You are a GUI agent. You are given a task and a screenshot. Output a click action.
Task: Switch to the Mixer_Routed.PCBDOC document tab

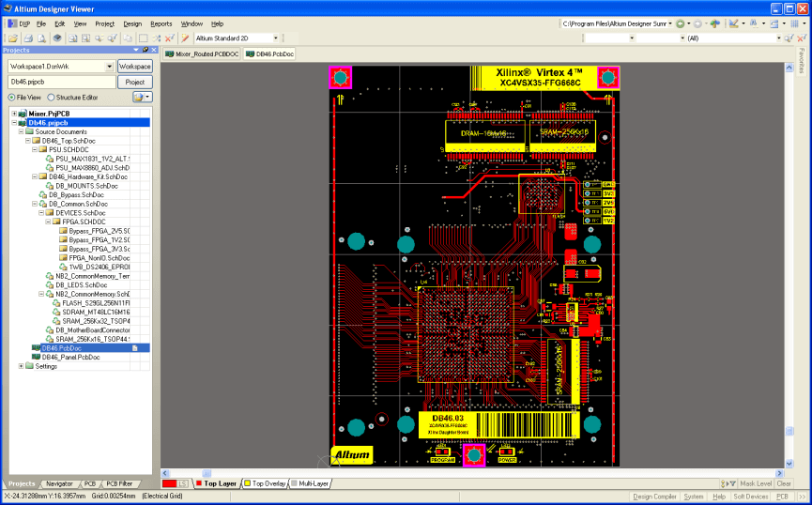point(202,54)
